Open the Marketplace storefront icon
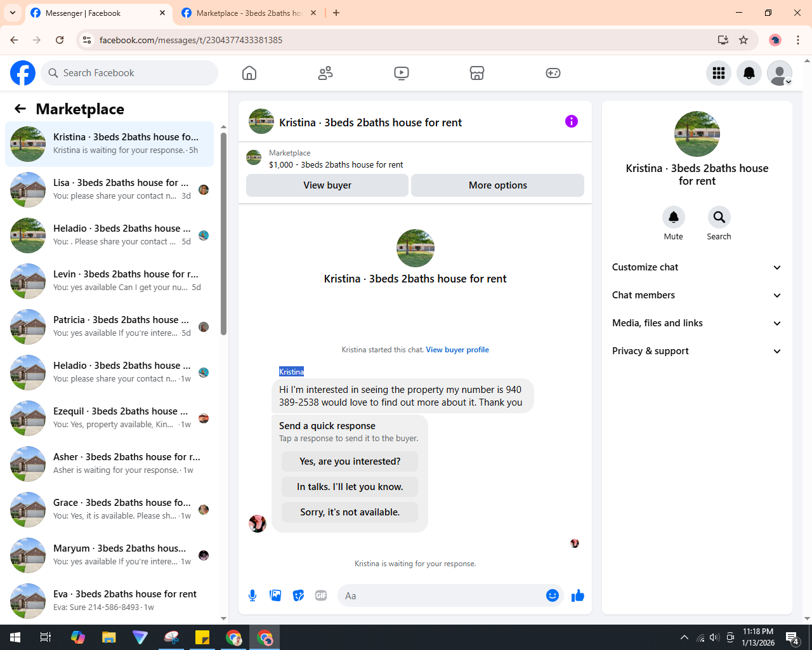The image size is (812, 650). [477, 73]
